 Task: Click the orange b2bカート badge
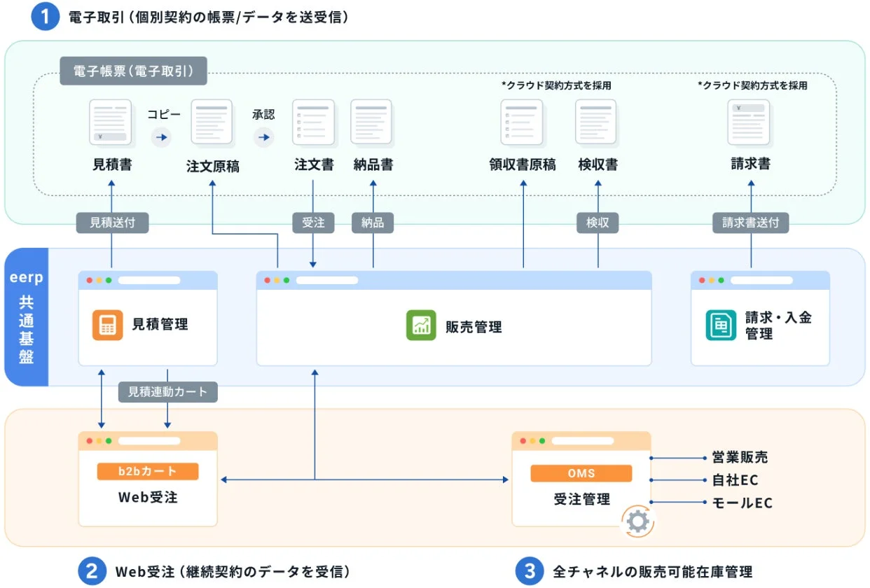pos(148,472)
